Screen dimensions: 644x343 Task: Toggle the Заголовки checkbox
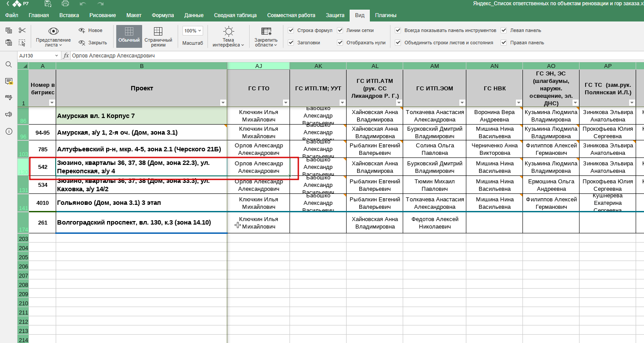(x=291, y=43)
